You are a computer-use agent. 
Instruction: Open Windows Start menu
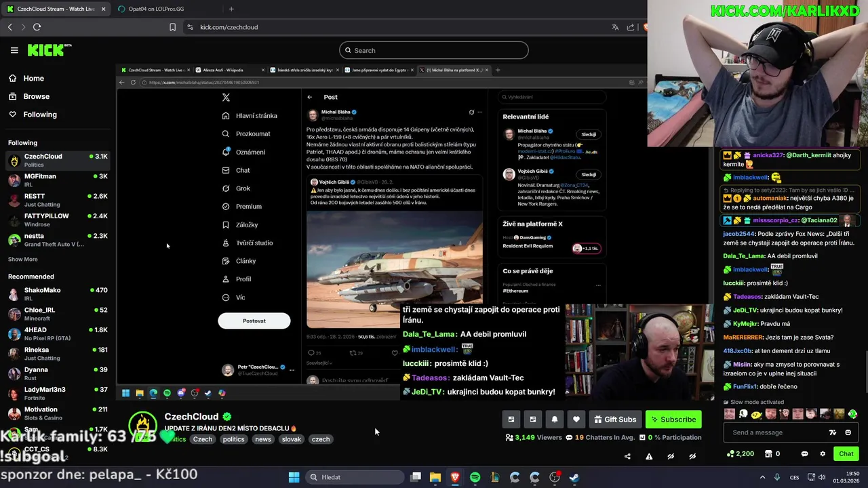point(294,477)
